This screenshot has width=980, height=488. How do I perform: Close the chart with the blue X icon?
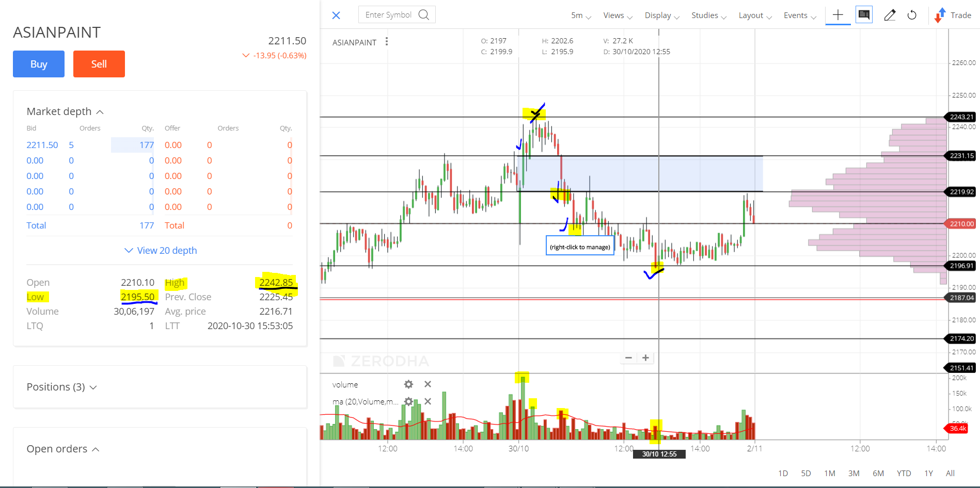[336, 15]
